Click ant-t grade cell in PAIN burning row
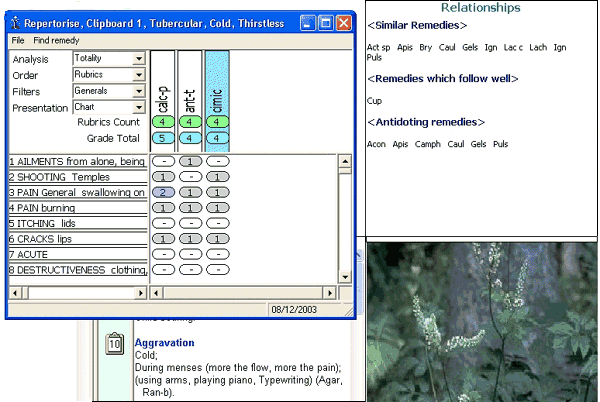The width and height of the screenshot is (600, 402). [190, 208]
